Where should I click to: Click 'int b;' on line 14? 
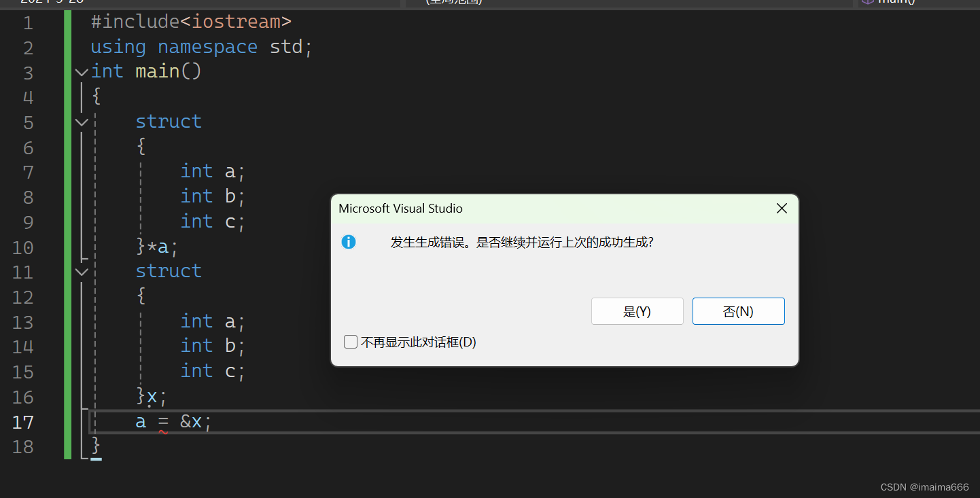tap(213, 346)
